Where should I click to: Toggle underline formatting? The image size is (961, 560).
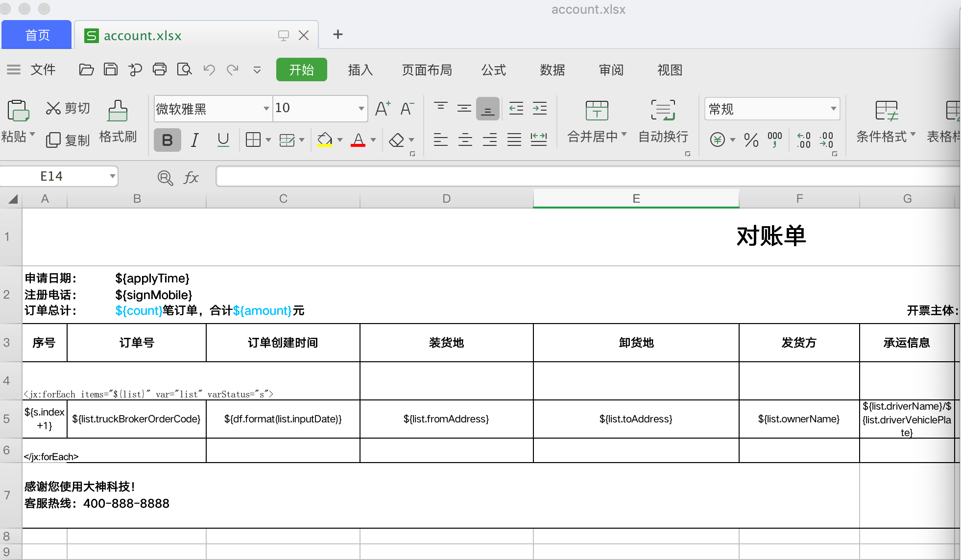pyautogui.click(x=223, y=140)
